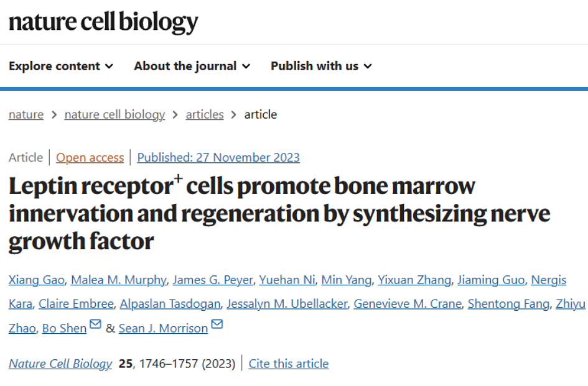Image resolution: width=588 pixels, height=386 pixels.
Task: Go to nature breadcrumb link
Action: (x=26, y=114)
